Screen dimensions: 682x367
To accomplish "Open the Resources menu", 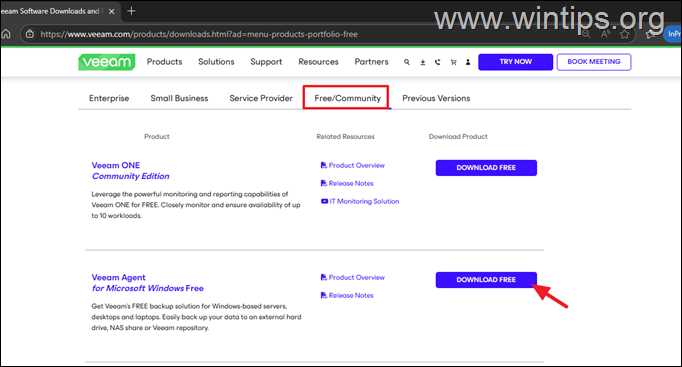I will 318,62.
